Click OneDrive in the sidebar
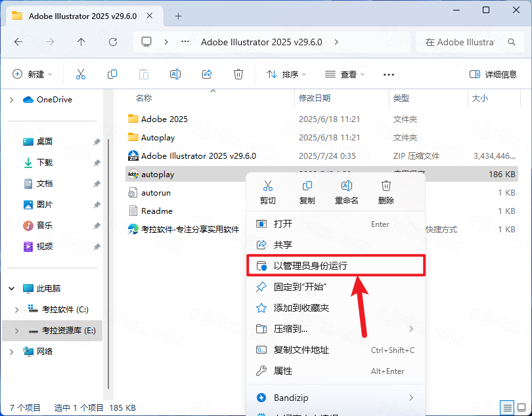532x416 pixels. click(55, 100)
